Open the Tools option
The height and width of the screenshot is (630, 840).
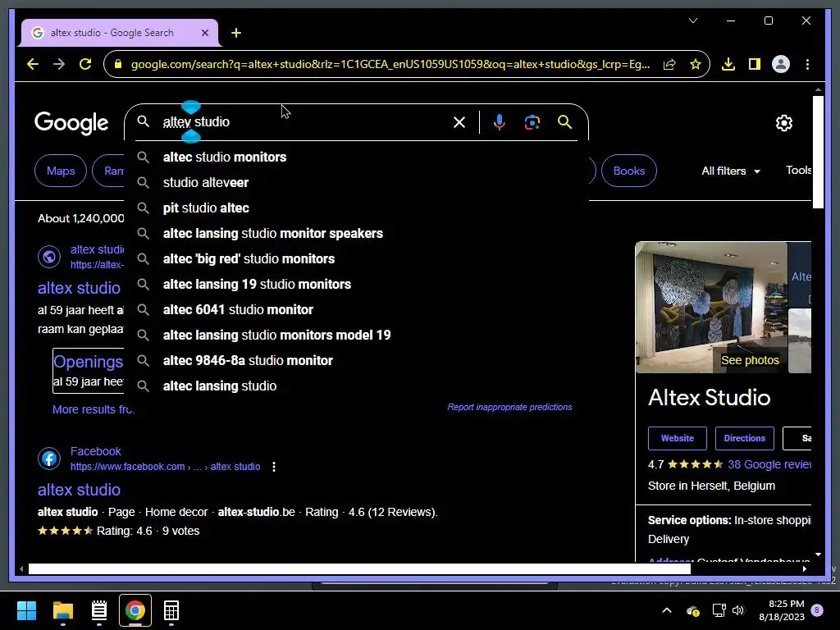[x=798, y=171]
